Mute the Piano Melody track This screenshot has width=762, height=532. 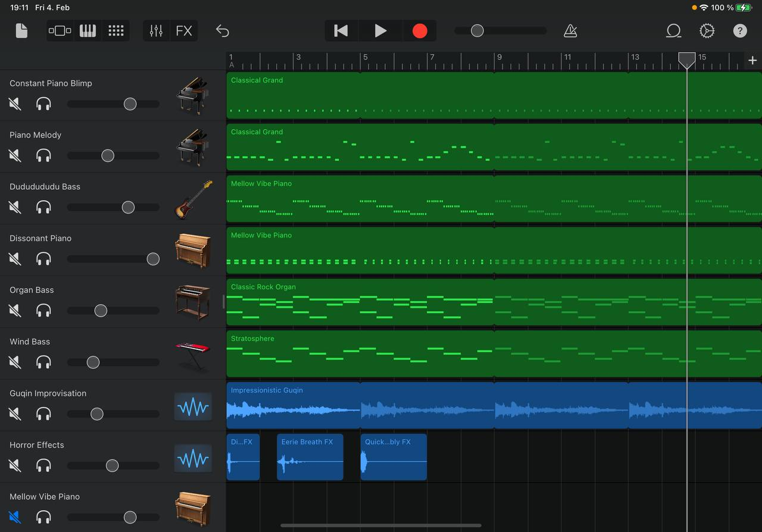pyautogui.click(x=14, y=155)
